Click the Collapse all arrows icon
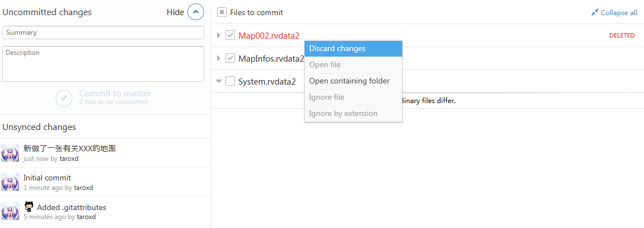This screenshot has height=228, width=644. 594,13
